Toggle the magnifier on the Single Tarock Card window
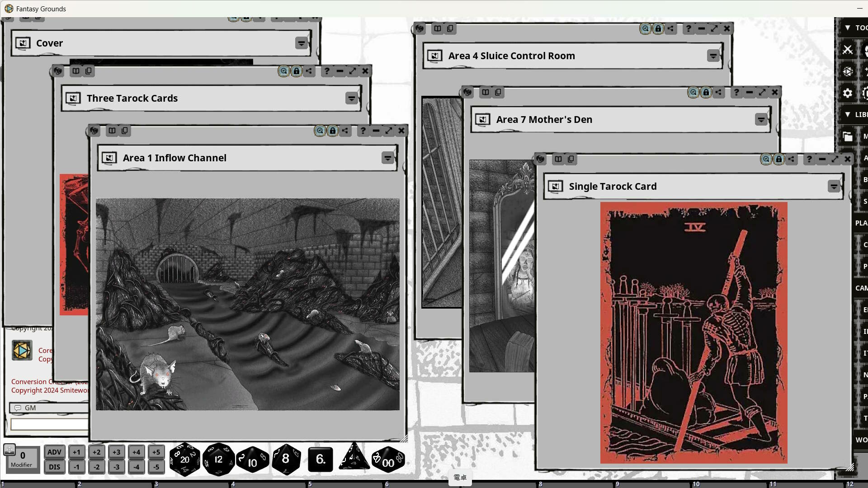Screen dimensions: 868x488 pyautogui.click(x=766, y=159)
